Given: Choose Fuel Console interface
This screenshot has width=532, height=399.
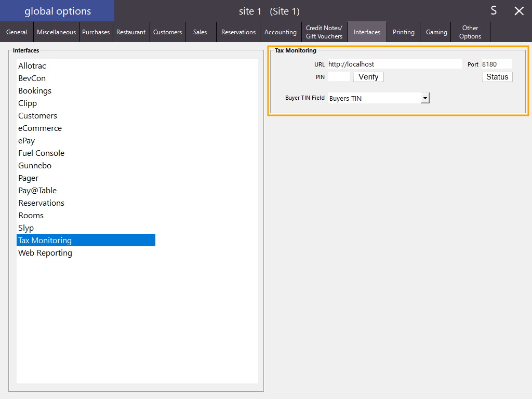Looking at the screenshot, I should (x=42, y=153).
